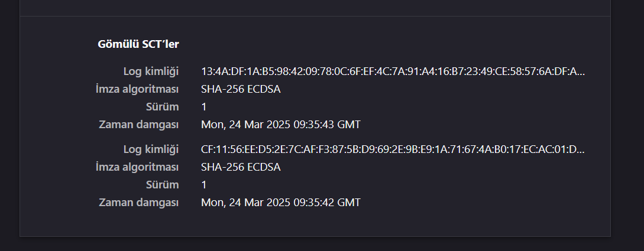Select the timestamp ending 09:35:43 GMT
The width and height of the screenshot is (644, 251).
pyautogui.click(x=281, y=125)
